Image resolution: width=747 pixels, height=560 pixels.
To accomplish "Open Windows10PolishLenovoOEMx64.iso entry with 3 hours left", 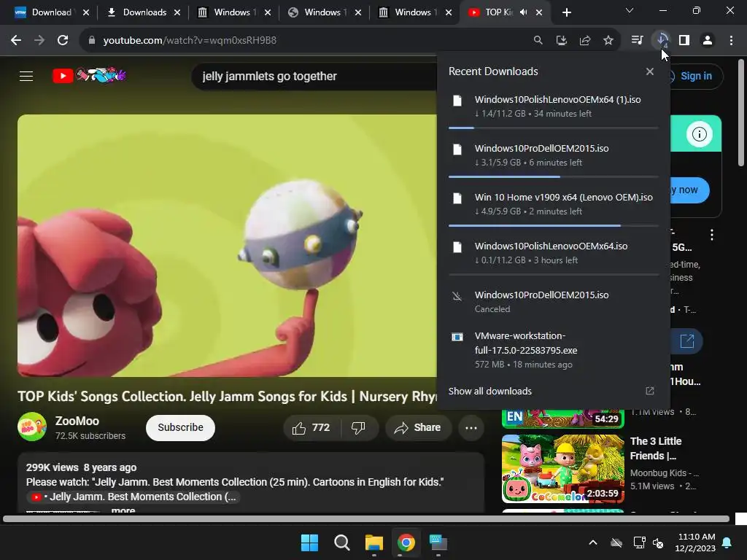I will 554,253.
